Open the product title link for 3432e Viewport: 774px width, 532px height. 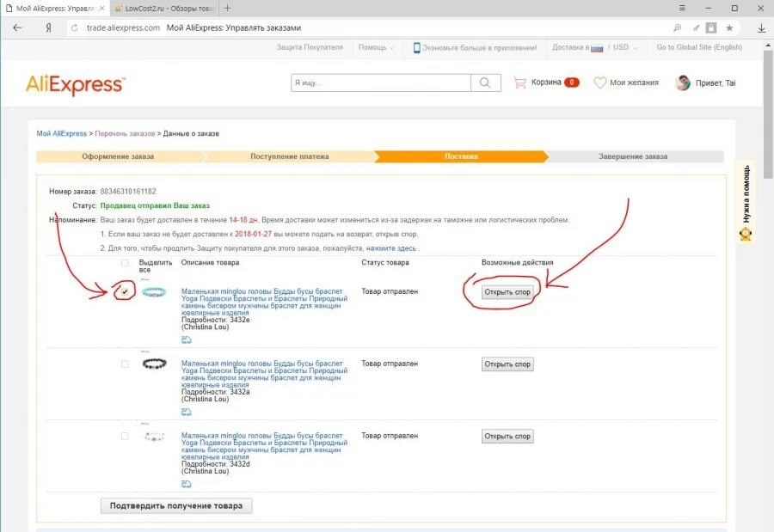click(x=264, y=302)
